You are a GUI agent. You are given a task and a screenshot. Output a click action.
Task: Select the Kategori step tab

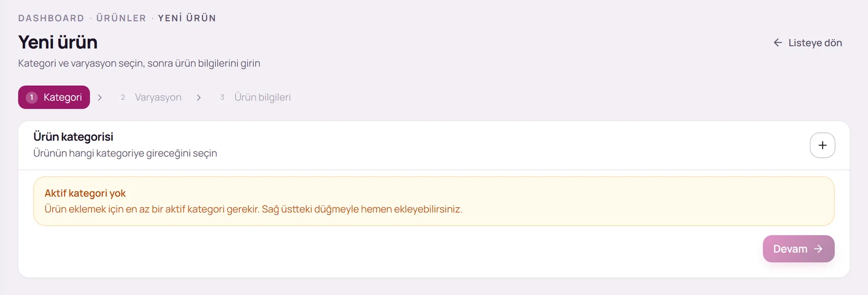54,97
